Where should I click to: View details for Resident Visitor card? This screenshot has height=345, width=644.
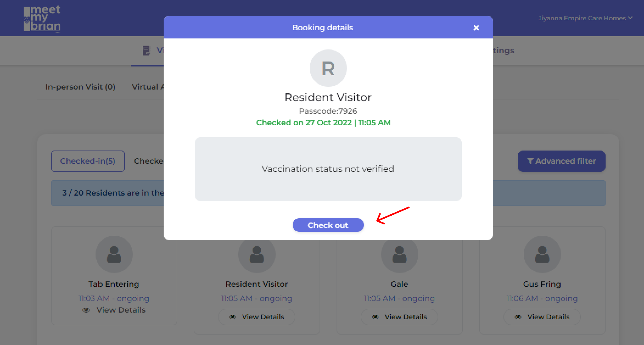pos(257,317)
